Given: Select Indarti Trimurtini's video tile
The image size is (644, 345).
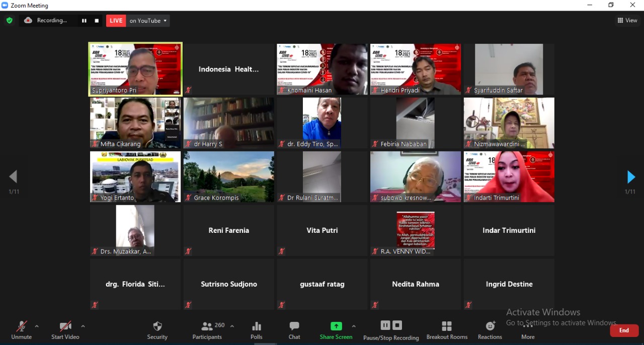Looking at the screenshot, I should click(509, 177).
